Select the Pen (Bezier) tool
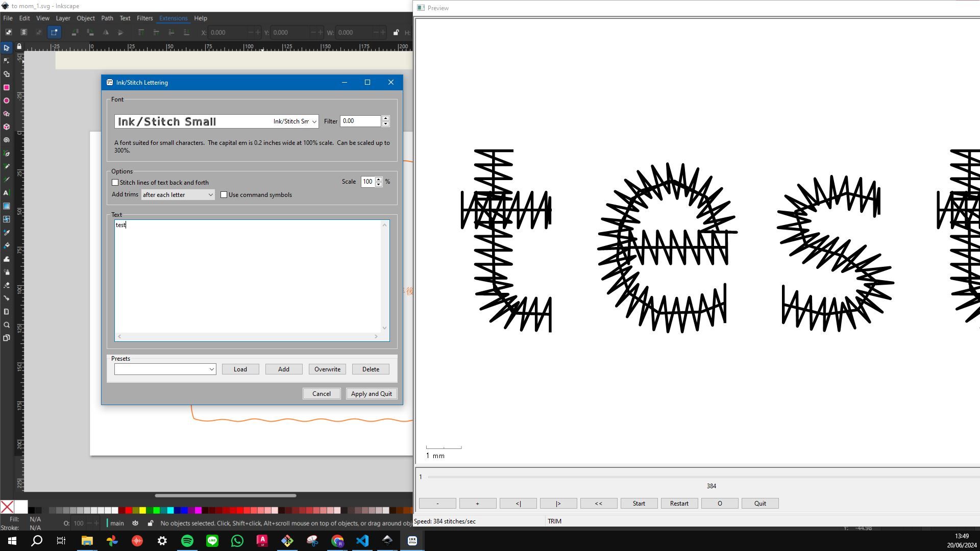The height and width of the screenshot is (551, 980). [x=7, y=153]
